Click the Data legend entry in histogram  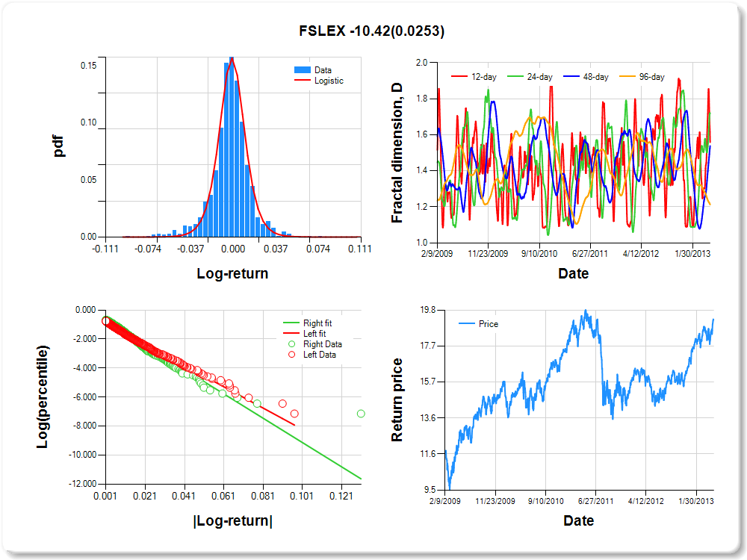coord(313,70)
